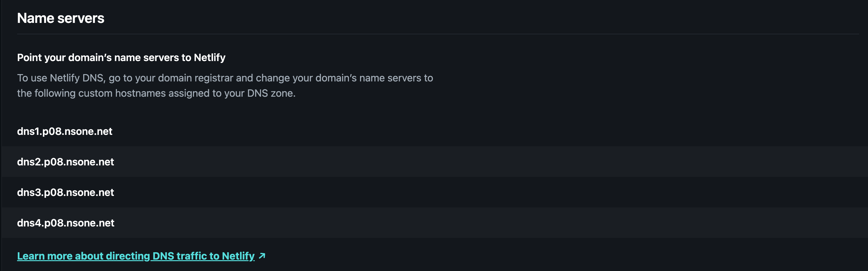Select the dns2.p08.nsone.net name server

pyautogui.click(x=65, y=162)
